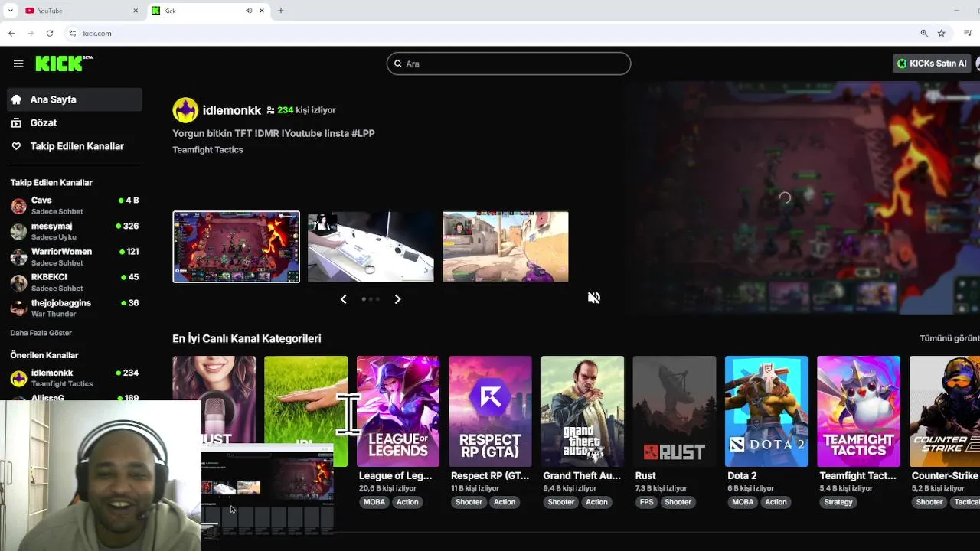Open the tab search dropdown
Viewport: 980px width, 551px height.
(x=10, y=11)
